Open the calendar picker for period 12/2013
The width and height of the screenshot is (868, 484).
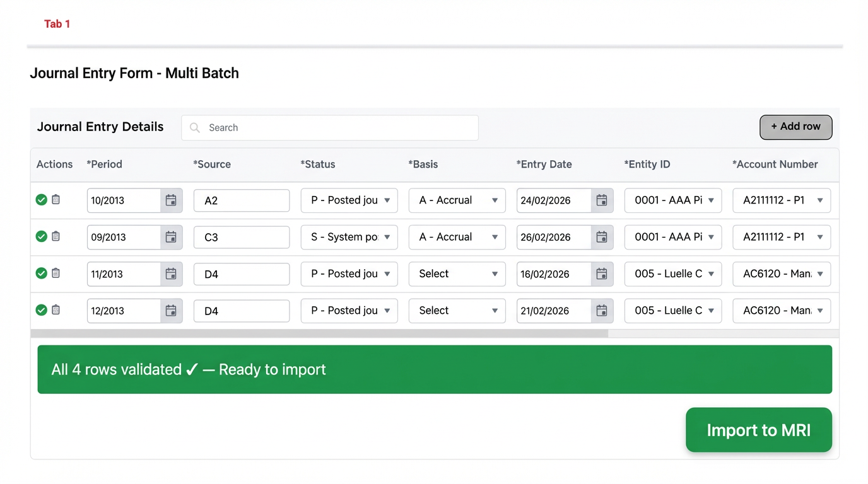click(171, 311)
